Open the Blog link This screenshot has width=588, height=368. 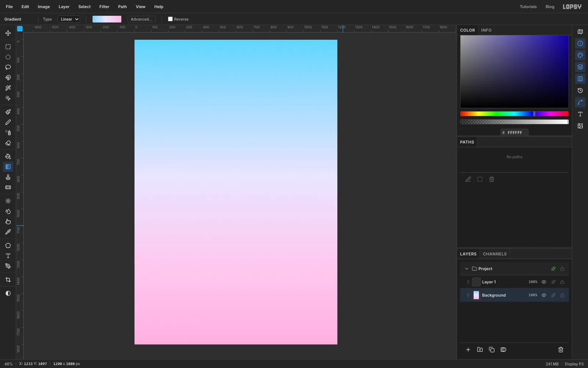[x=550, y=7]
